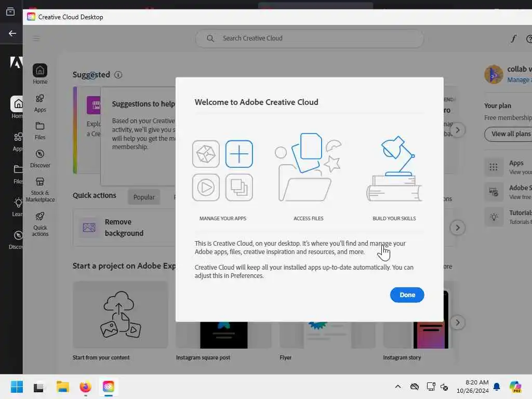Advance the Suggested carousel arrow

pos(457,130)
